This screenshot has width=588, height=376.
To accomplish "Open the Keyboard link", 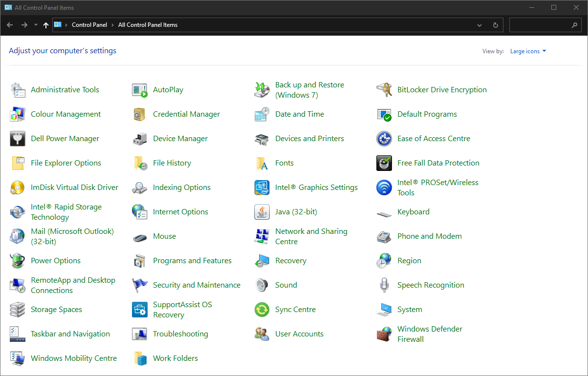I will pyautogui.click(x=414, y=212).
